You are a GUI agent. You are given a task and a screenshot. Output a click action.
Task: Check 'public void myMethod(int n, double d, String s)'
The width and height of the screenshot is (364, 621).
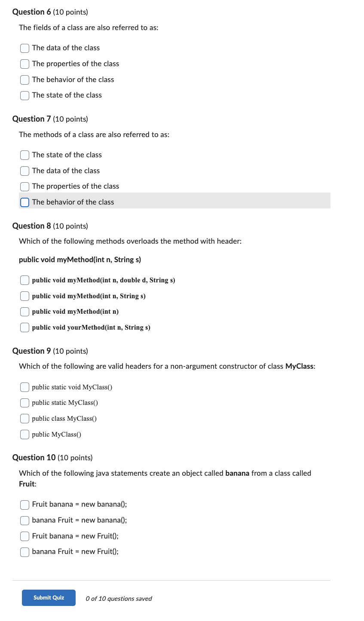pyautogui.click(x=24, y=280)
